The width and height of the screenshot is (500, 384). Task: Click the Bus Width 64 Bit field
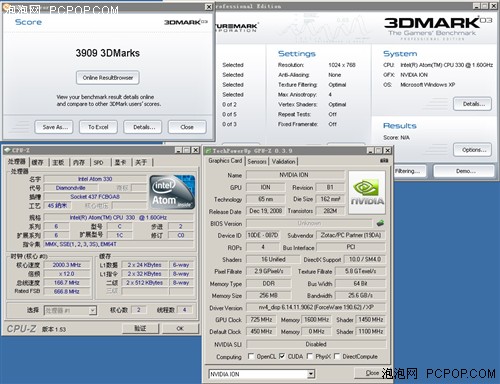360,283
